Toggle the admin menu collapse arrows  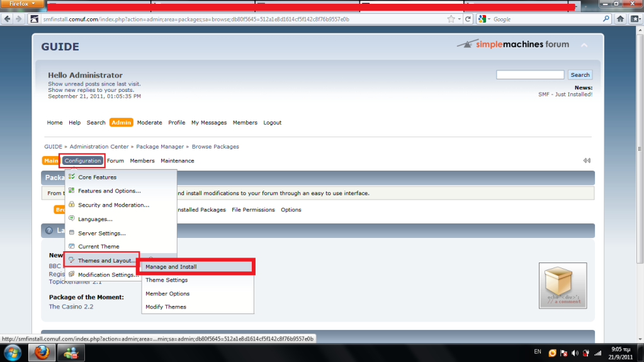click(x=587, y=161)
